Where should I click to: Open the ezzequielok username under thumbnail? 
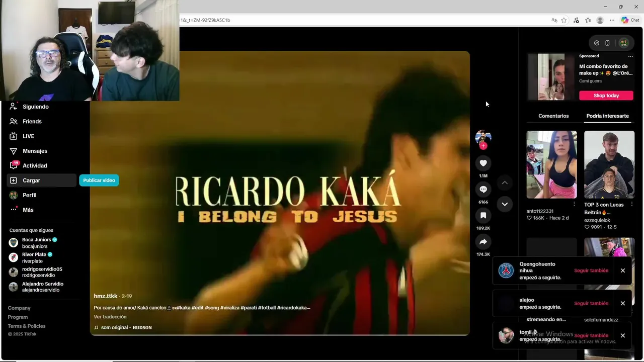coord(597,220)
